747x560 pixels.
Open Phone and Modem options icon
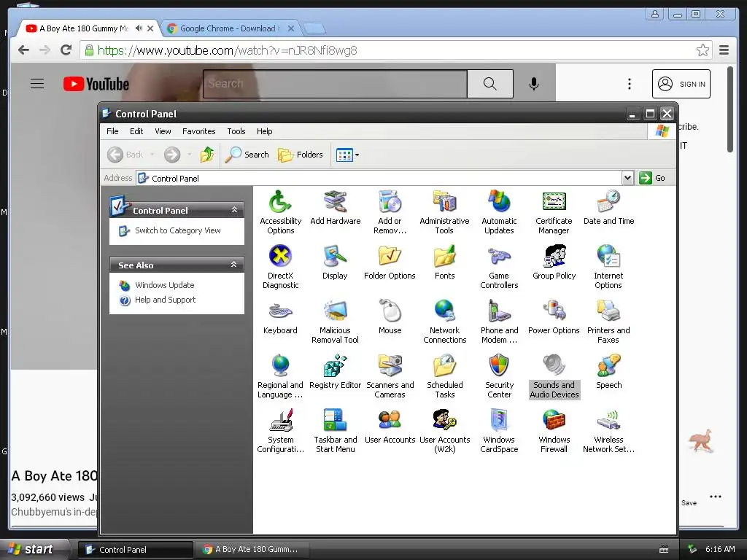[x=499, y=322]
